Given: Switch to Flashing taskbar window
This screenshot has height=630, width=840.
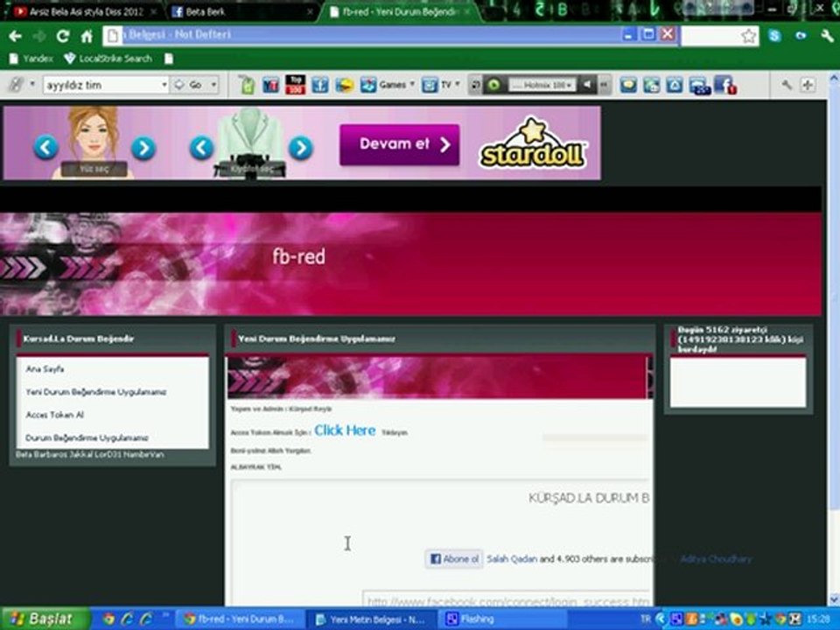Looking at the screenshot, I should 502,619.
